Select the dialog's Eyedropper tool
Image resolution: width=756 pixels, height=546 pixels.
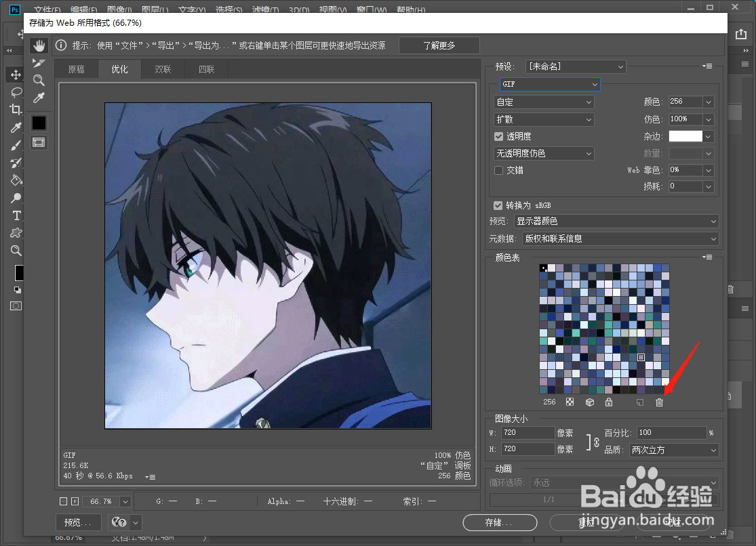(x=39, y=98)
